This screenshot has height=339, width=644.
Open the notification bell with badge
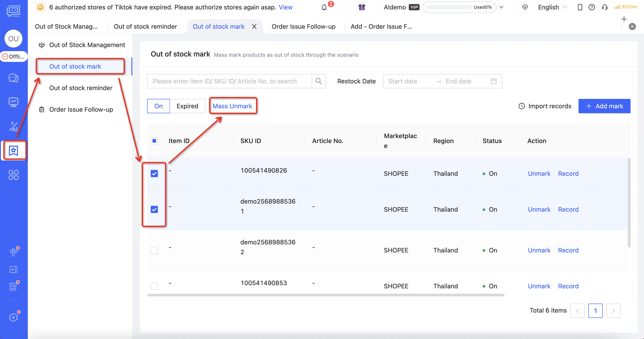coord(324,7)
